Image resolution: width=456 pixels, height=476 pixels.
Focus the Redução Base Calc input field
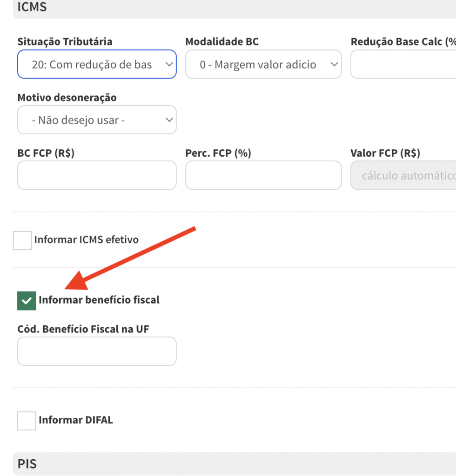click(403, 64)
